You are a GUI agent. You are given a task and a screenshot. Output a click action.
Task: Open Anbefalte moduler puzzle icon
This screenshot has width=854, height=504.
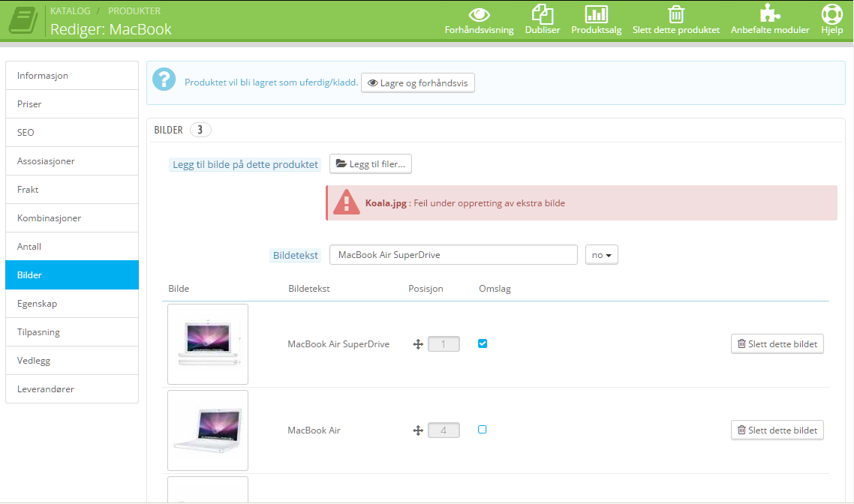pyautogui.click(x=770, y=13)
